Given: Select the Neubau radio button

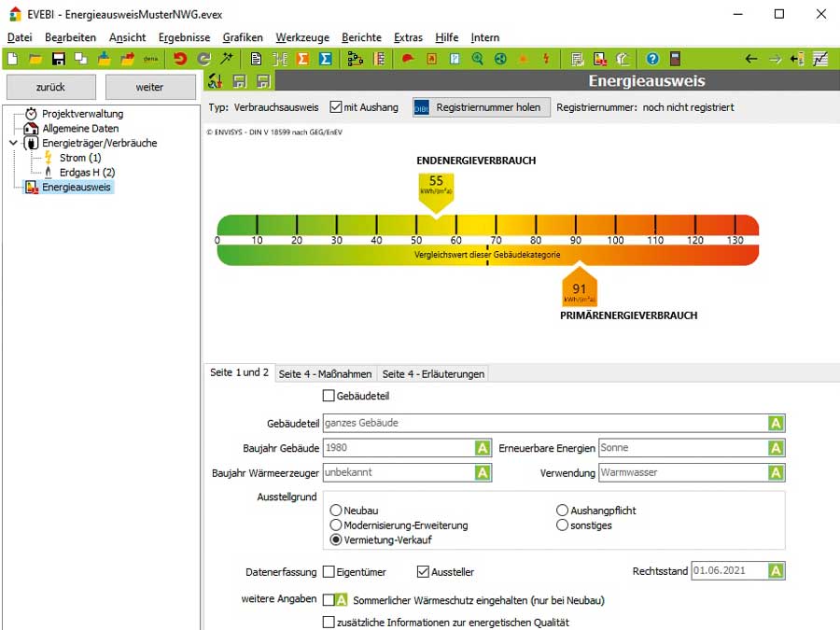Looking at the screenshot, I should [x=334, y=510].
